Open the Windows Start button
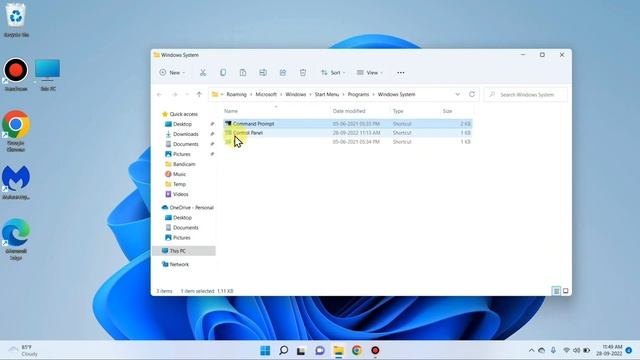Screen dimensions: 640x360 pos(265,351)
